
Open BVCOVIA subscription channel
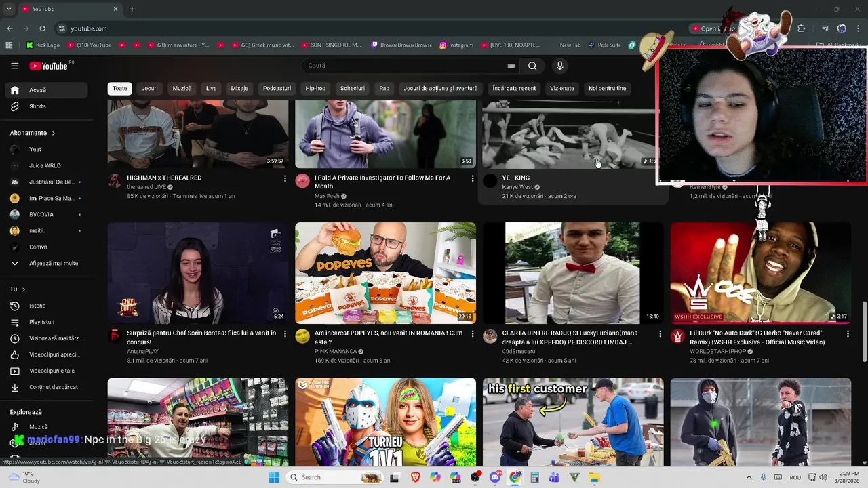tap(45, 214)
